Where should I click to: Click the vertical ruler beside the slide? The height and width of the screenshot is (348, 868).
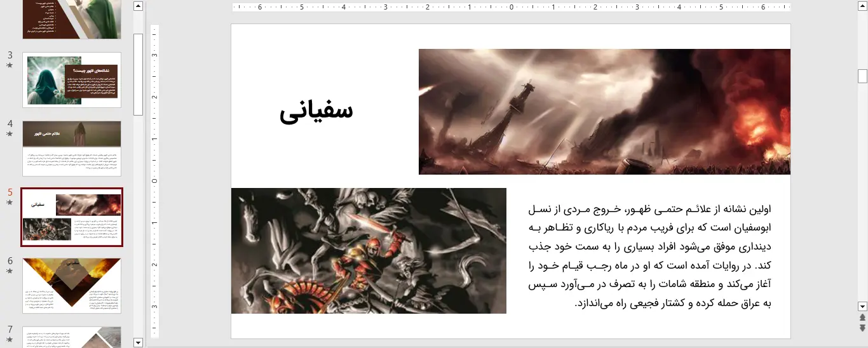coord(155,181)
